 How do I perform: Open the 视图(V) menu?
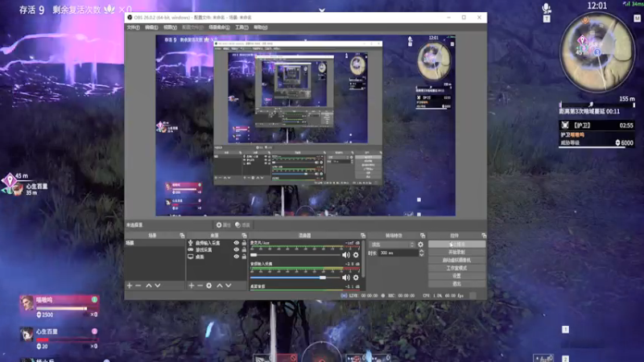[x=170, y=27]
